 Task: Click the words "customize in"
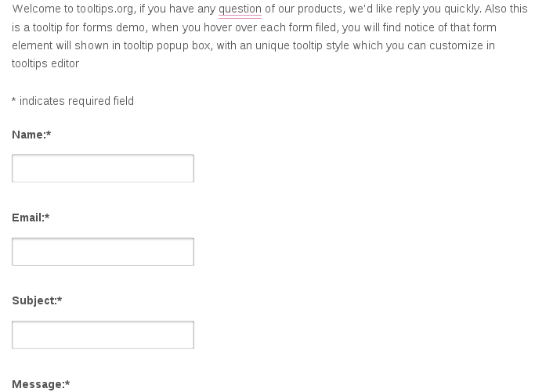pyautogui.click(x=462, y=45)
